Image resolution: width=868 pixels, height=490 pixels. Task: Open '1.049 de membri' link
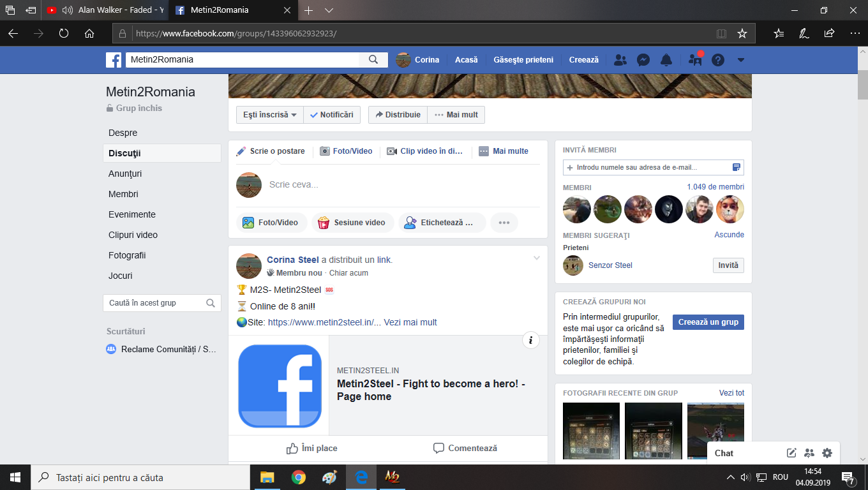click(715, 187)
